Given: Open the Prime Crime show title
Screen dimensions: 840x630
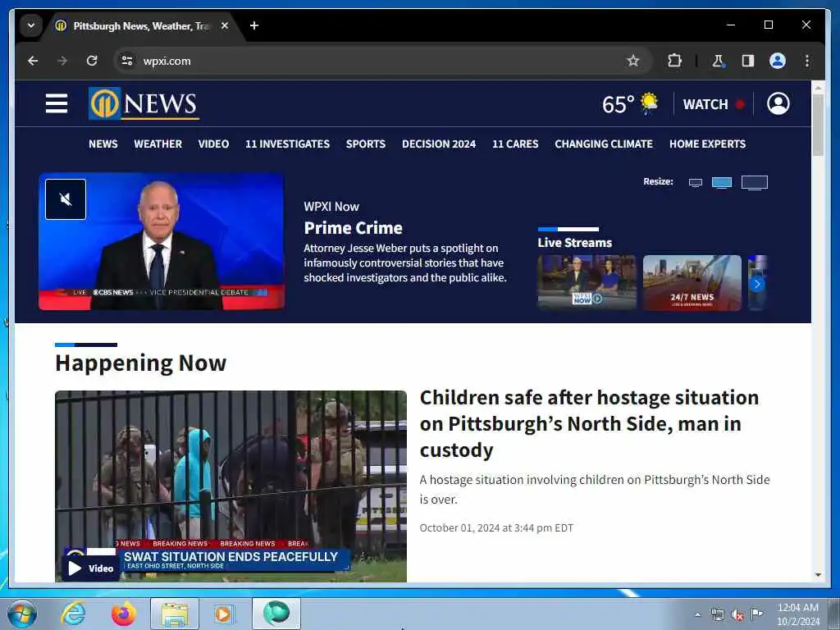Looking at the screenshot, I should coord(353,228).
